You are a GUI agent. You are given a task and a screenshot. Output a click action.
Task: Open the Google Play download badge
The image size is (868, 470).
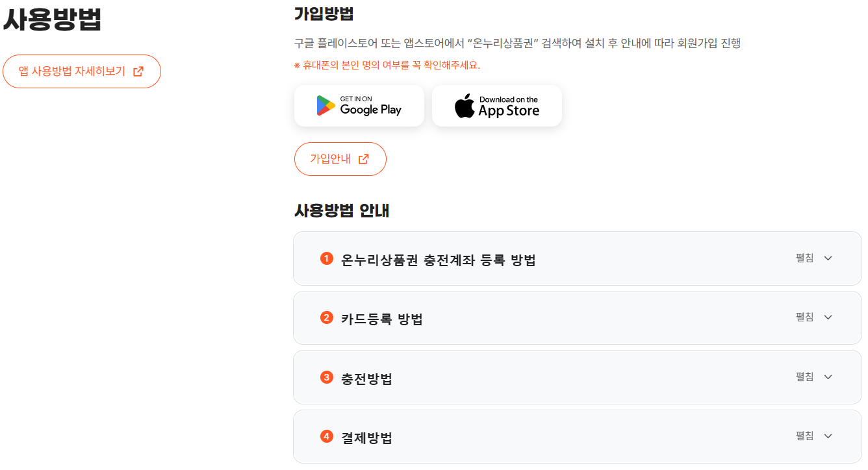[x=359, y=105]
